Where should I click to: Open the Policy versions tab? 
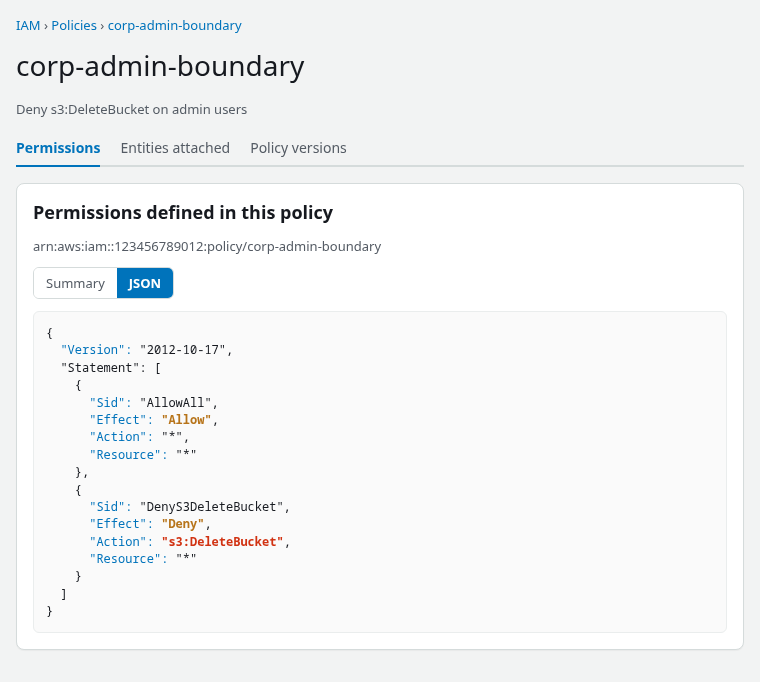298,148
